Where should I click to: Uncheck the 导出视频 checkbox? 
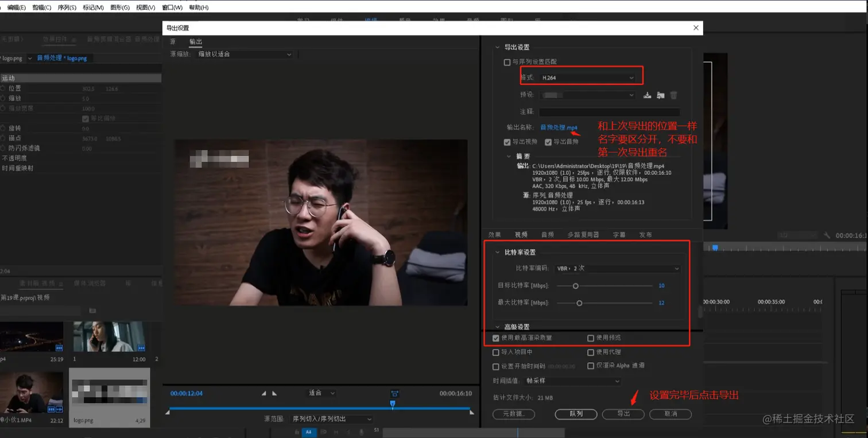[x=507, y=142]
